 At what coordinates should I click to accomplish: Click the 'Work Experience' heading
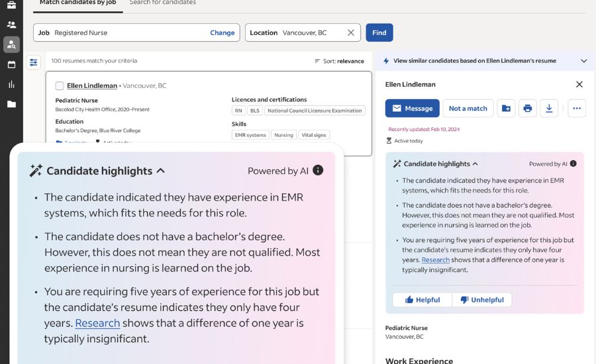click(x=419, y=361)
